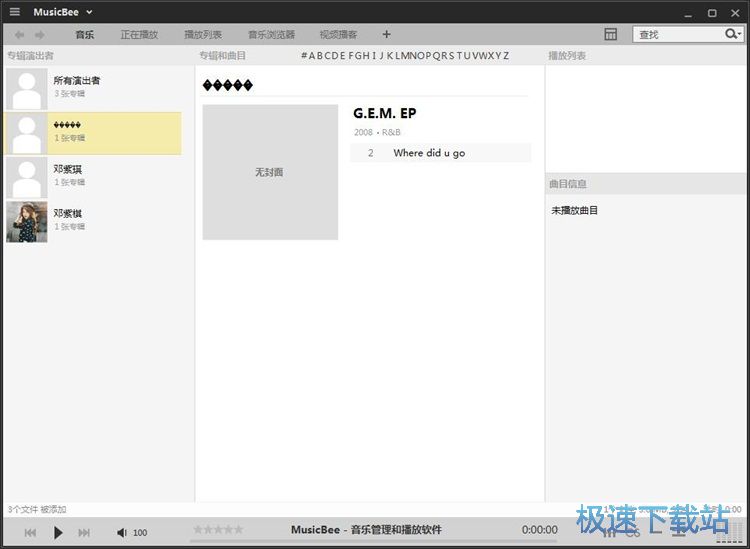Select the highlighted ◆◆◆◆◆ artist entry

coord(92,133)
